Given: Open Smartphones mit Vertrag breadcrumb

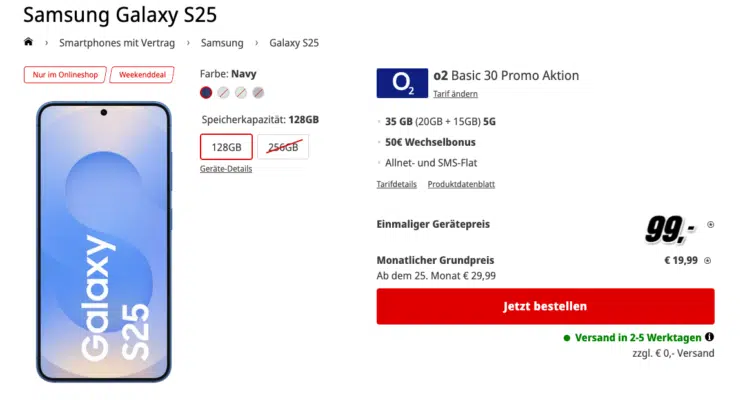Looking at the screenshot, I should pos(117,43).
